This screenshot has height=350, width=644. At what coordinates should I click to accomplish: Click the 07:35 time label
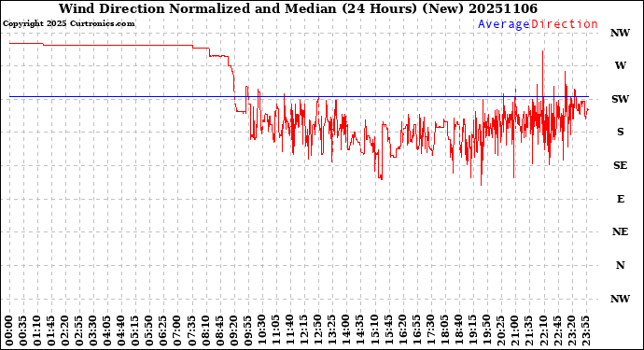click(192, 331)
